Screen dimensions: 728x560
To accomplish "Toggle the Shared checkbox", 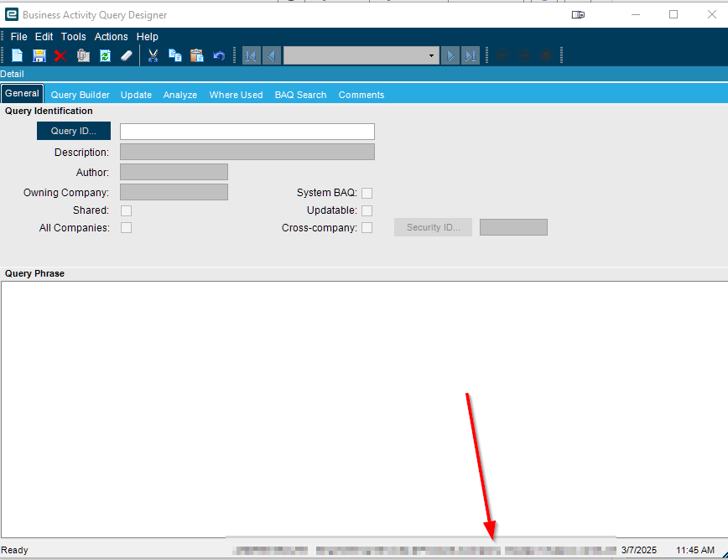I will (126, 210).
